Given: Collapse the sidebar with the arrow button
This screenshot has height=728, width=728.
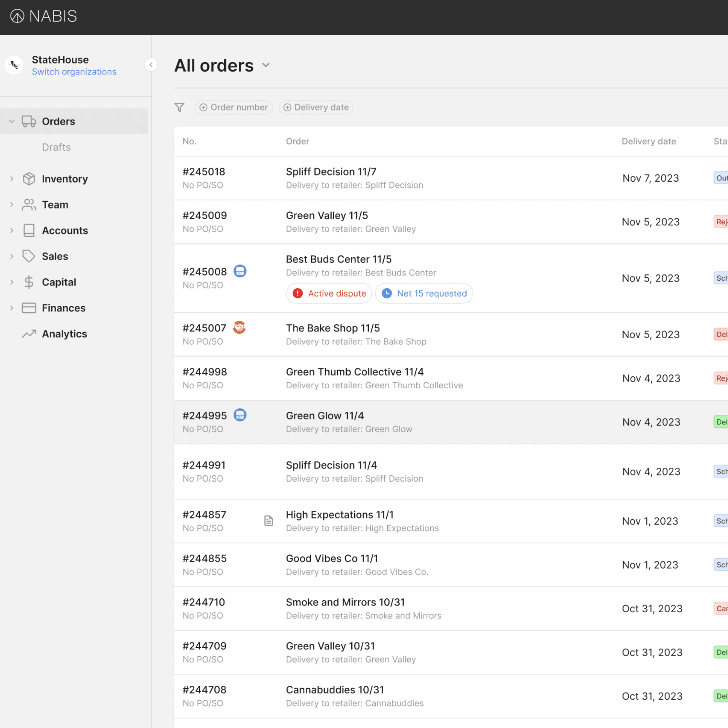Looking at the screenshot, I should [x=151, y=65].
